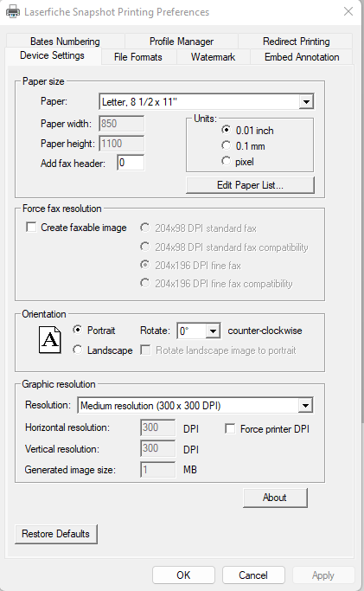Image resolution: width=364 pixels, height=591 pixels.
Task: Click the Restore Defaults button
Action: 55,534
